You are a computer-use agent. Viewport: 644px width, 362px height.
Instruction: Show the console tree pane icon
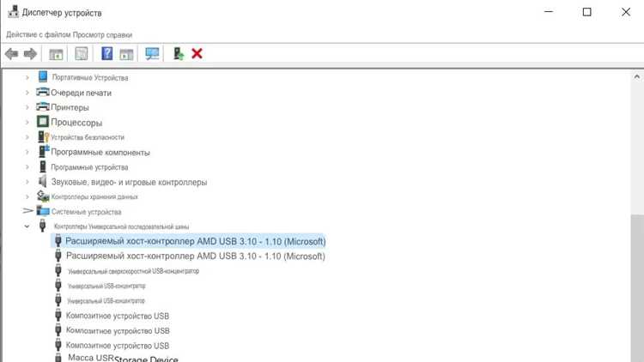[x=56, y=54]
